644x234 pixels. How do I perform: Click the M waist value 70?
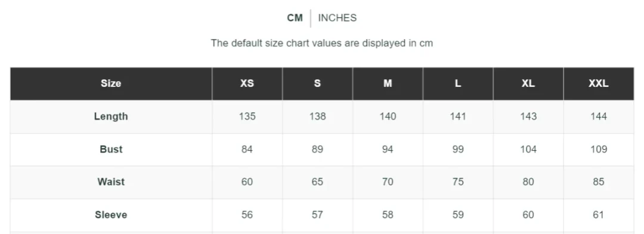click(x=388, y=182)
